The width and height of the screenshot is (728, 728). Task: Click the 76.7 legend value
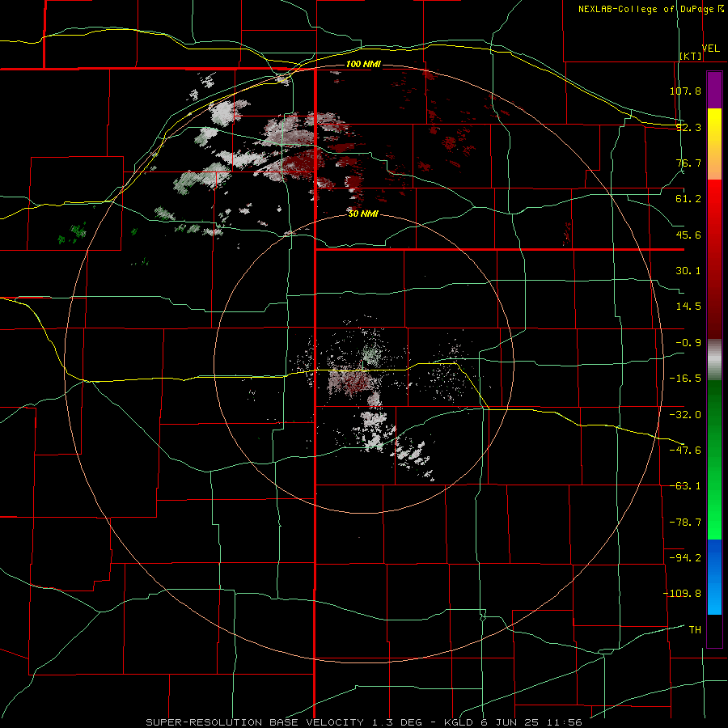(x=688, y=163)
